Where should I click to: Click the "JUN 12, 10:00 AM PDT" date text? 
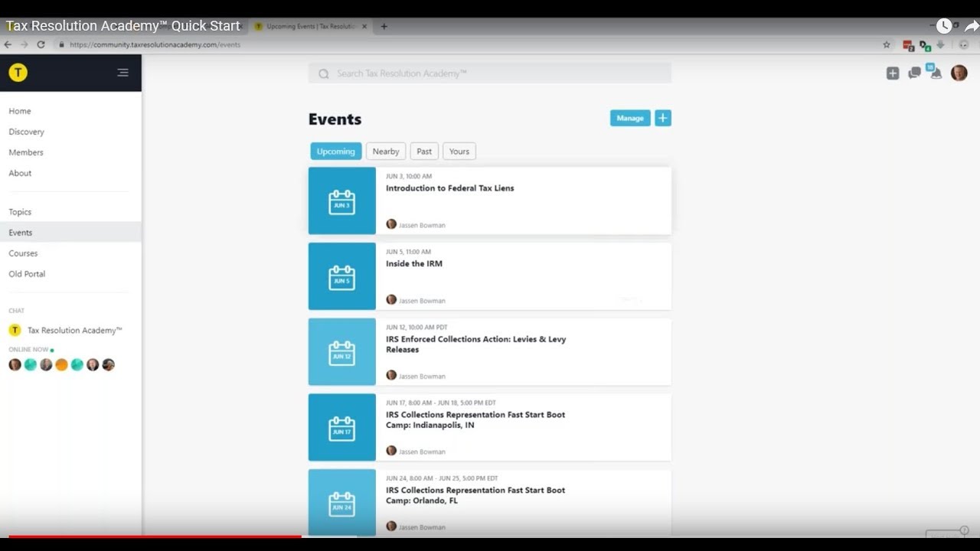pyautogui.click(x=416, y=328)
